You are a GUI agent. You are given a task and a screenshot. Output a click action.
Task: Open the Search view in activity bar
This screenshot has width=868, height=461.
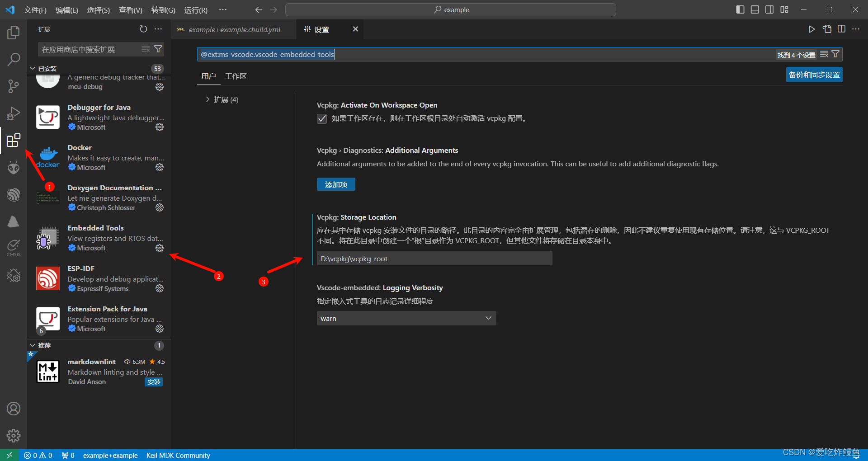(x=14, y=59)
